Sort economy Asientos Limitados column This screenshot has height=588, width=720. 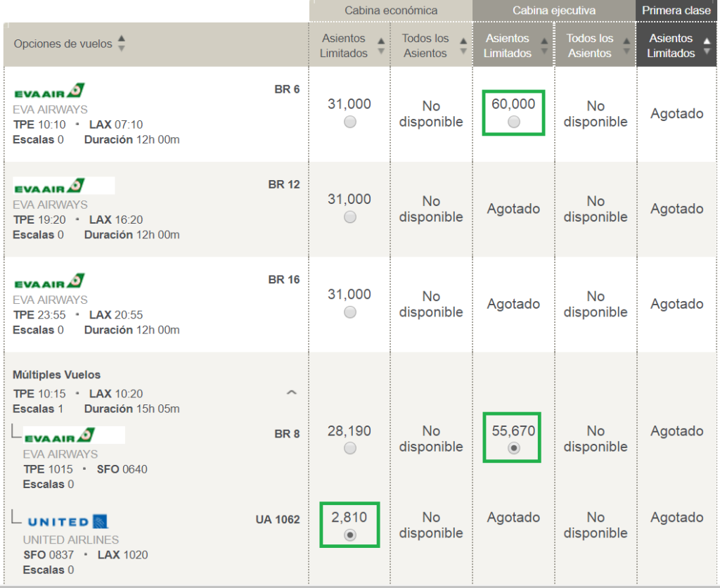coord(381,46)
